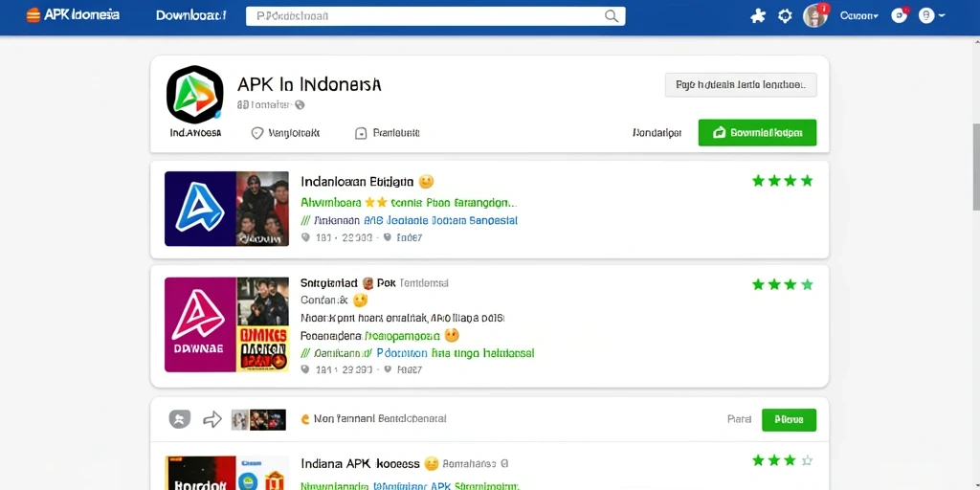Click the globe icon under page title
980x490 pixels.
(300, 105)
